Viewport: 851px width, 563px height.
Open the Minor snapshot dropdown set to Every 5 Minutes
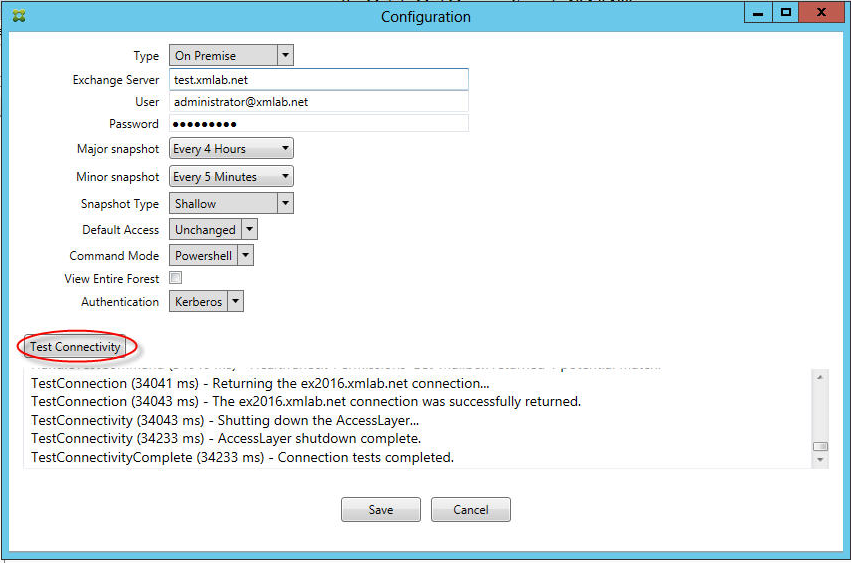[231, 176]
